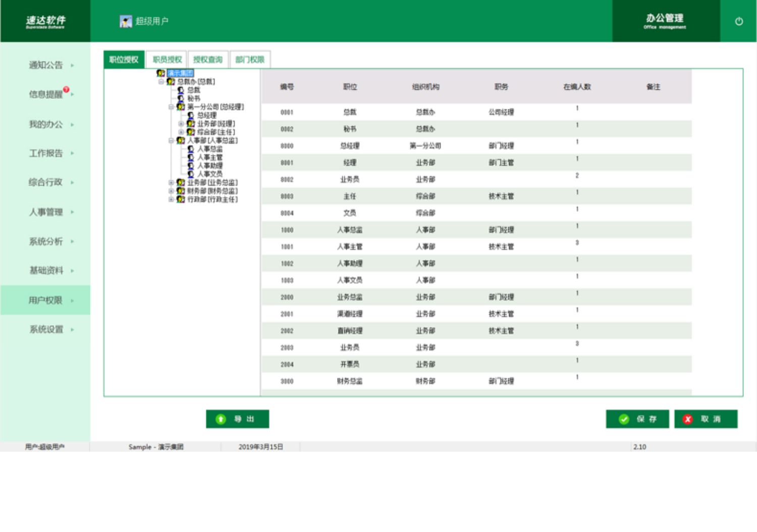The image size is (757, 532).
Task: Click the 速达软件 logo
Action: click(x=45, y=21)
